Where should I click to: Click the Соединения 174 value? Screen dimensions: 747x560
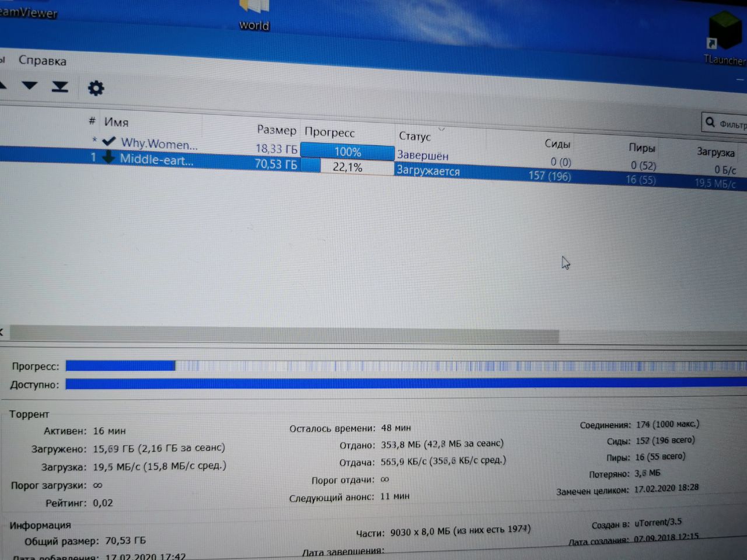667,424
